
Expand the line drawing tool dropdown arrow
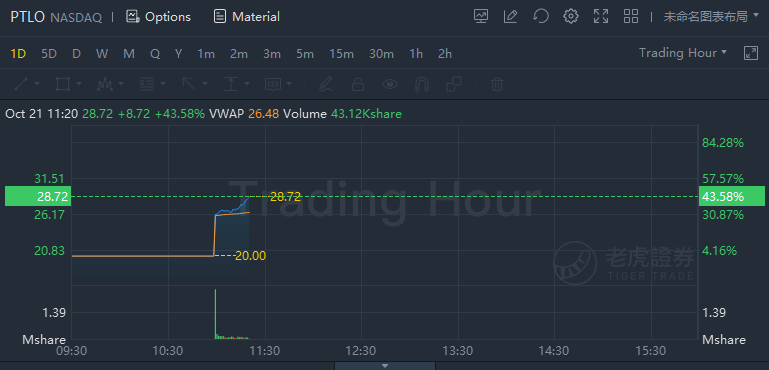click(37, 84)
